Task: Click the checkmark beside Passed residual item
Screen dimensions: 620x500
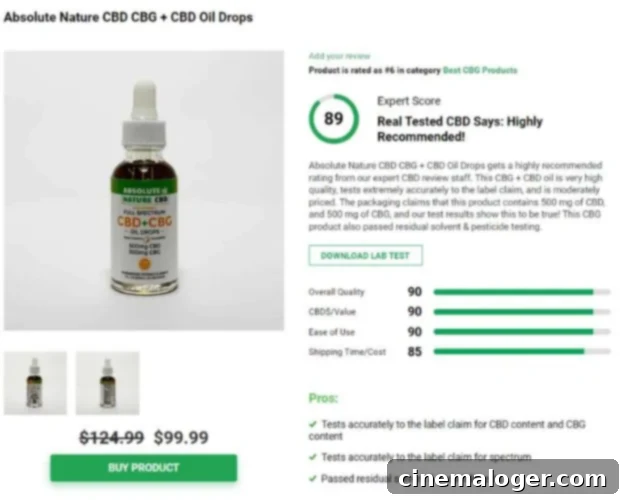Action: click(313, 478)
